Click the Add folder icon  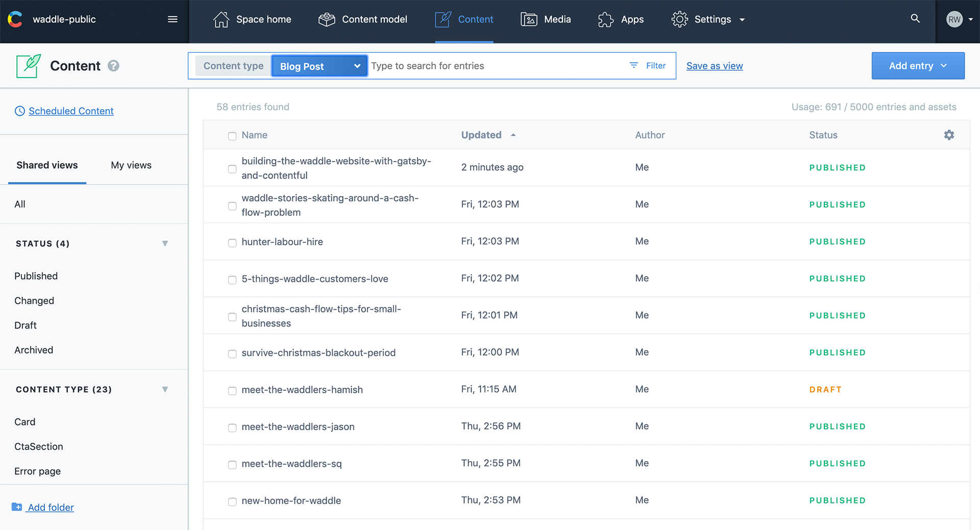click(x=17, y=507)
